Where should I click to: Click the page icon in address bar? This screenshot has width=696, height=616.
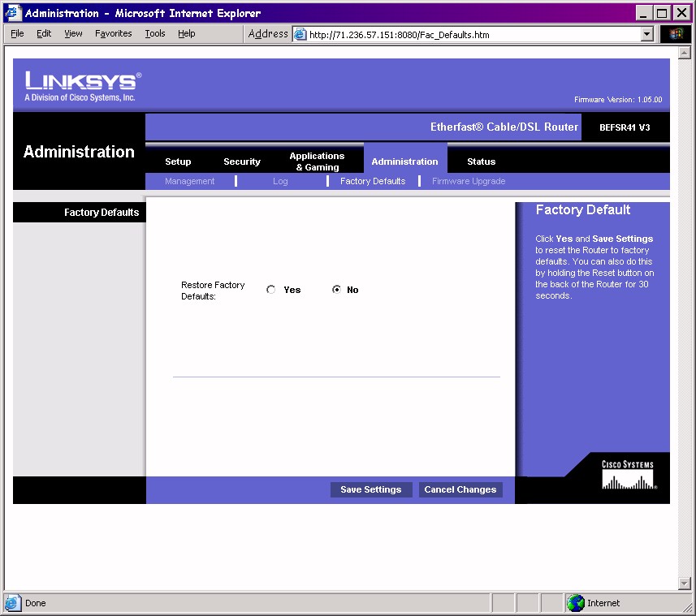tap(300, 34)
